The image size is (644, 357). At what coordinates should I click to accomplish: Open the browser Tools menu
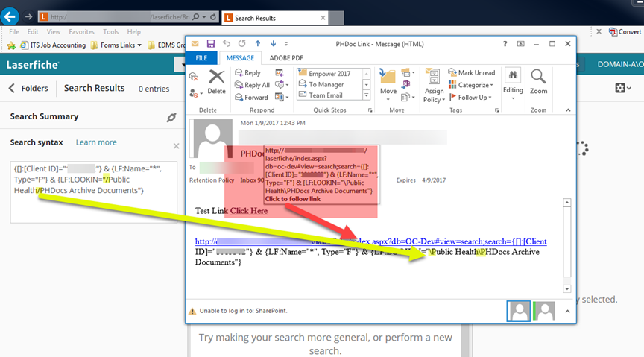[x=110, y=31]
